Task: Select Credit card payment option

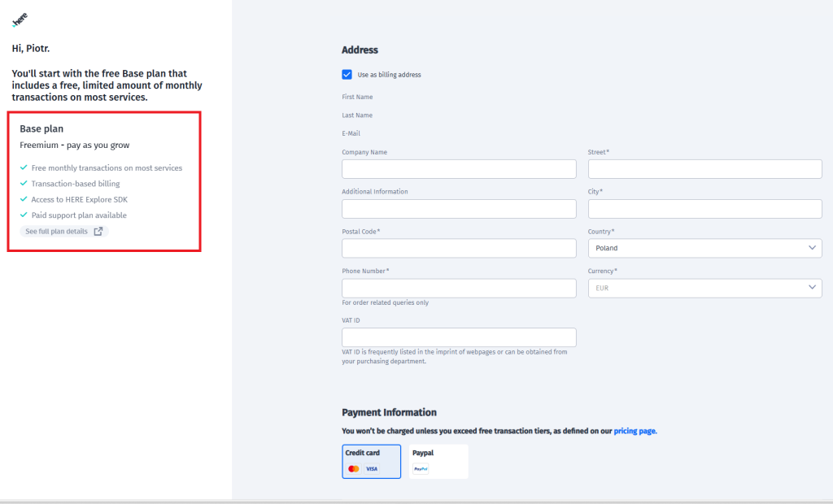Action: [x=371, y=461]
